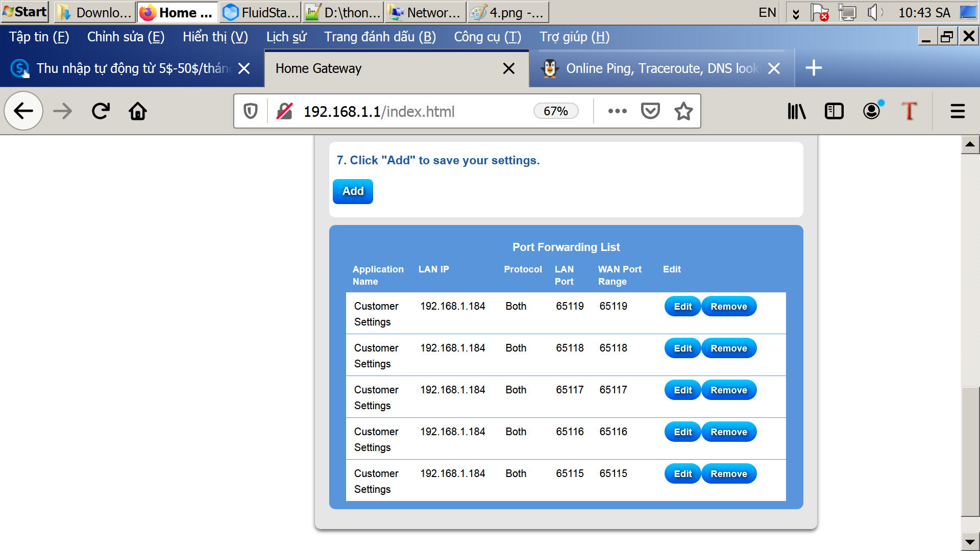The image size is (980, 551).
Task: Open the Library icon in toolbar
Action: [796, 111]
